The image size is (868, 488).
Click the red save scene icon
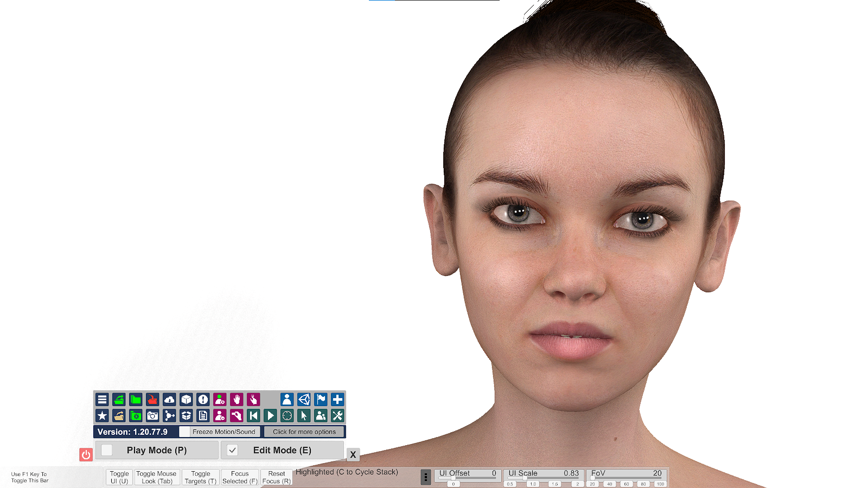pyautogui.click(x=152, y=400)
